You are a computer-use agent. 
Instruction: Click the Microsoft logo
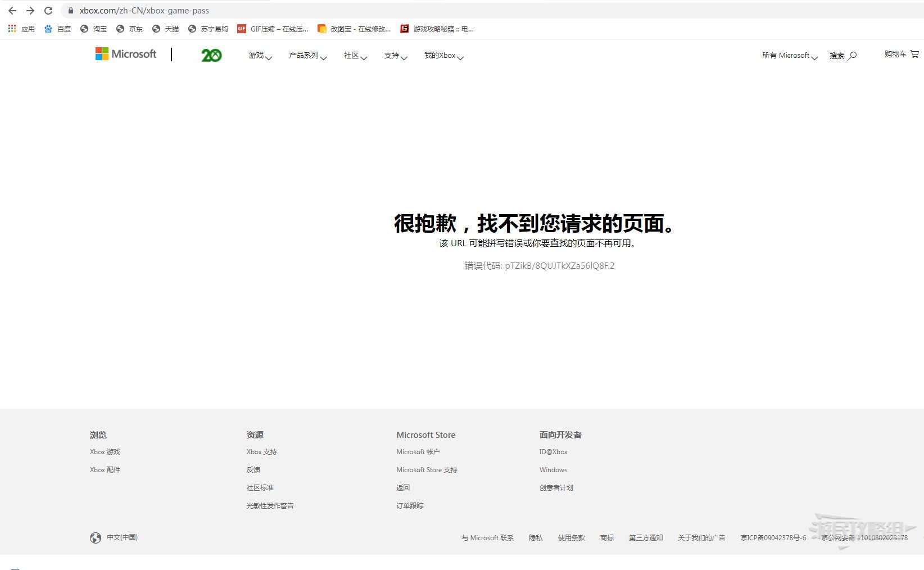click(126, 54)
